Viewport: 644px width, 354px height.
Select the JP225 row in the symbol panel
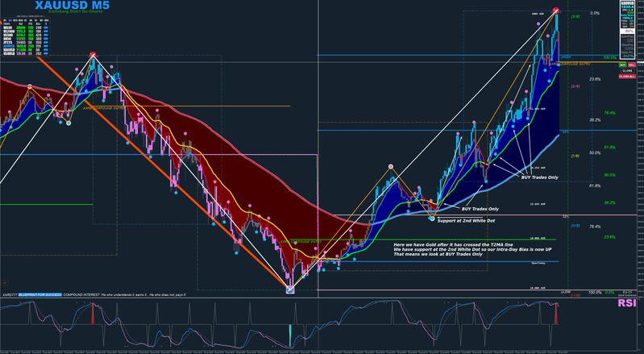click(x=27, y=42)
